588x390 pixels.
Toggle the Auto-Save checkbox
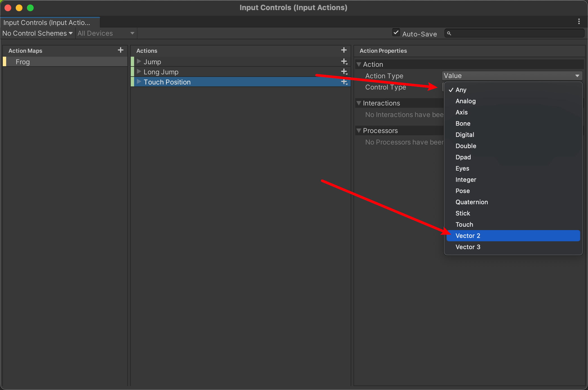396,33
